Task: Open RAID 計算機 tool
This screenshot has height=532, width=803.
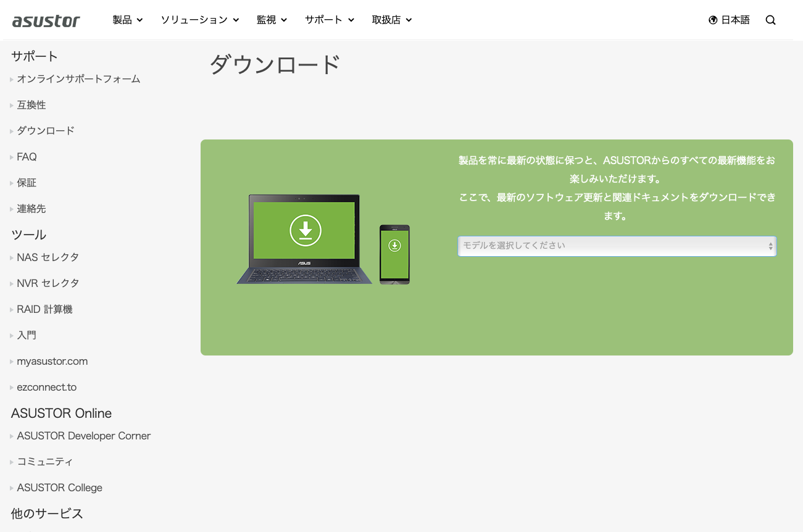Action: click(x=44, y=309)
